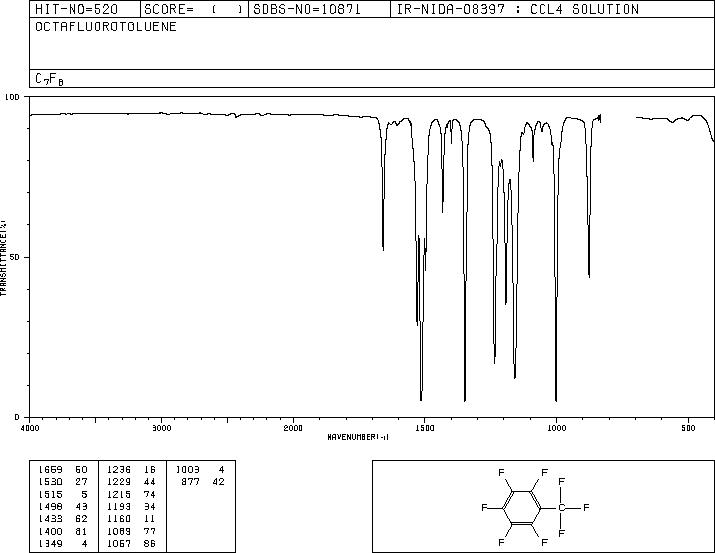Click the peak table row 1215 74
This screenshot has height=553, width=715.
pos(131,494)
